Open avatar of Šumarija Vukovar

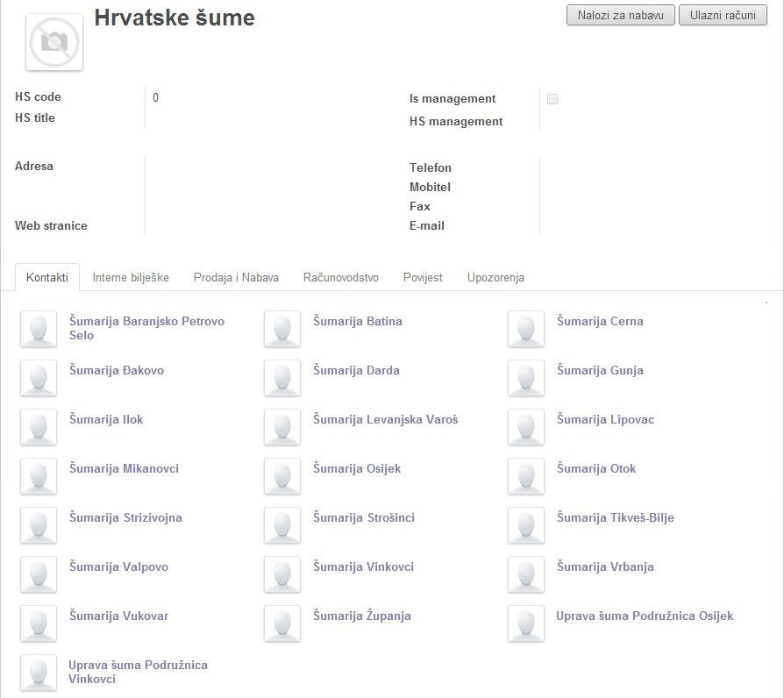click(x=39, y=623)
